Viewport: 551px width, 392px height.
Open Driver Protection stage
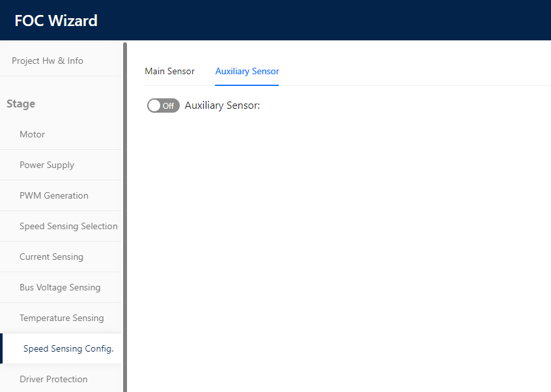(x=53, y=379)
